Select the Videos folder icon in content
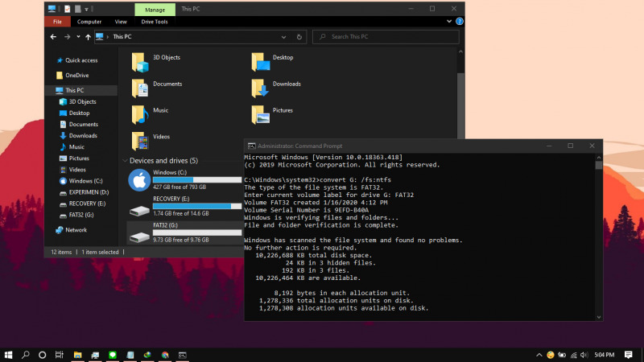The width and height of the screenshot is (644, 362). click(x=139, y=142)
